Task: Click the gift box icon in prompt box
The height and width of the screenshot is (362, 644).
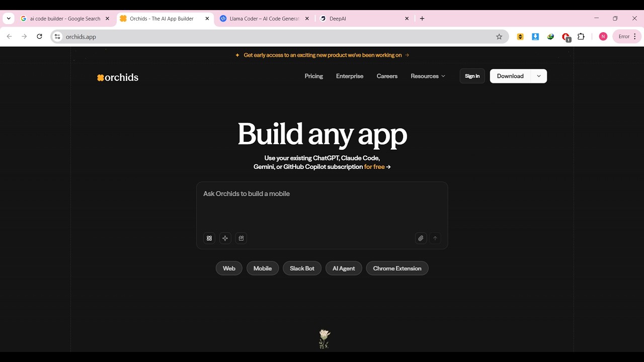Action: 241,238
